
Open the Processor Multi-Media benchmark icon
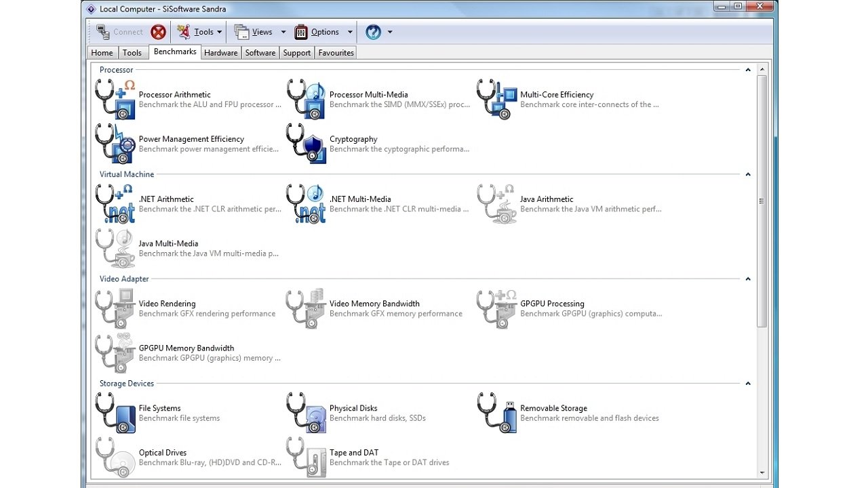pos(307,100)
